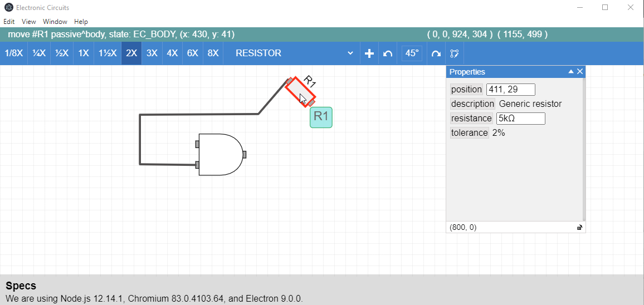The width and height of the screenshot is (644, 305).
Task: Minimize the Electronic Circuits window
Action: tap(580, 7)
